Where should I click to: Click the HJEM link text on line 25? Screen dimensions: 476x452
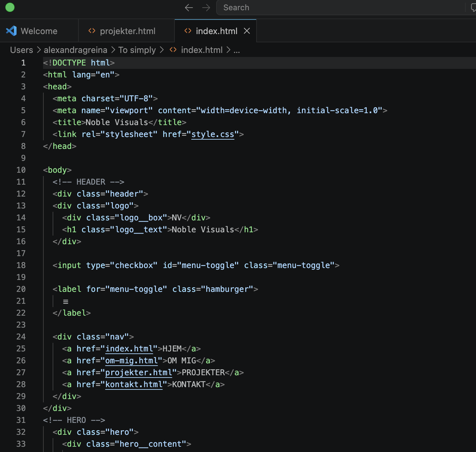[172, 349]
